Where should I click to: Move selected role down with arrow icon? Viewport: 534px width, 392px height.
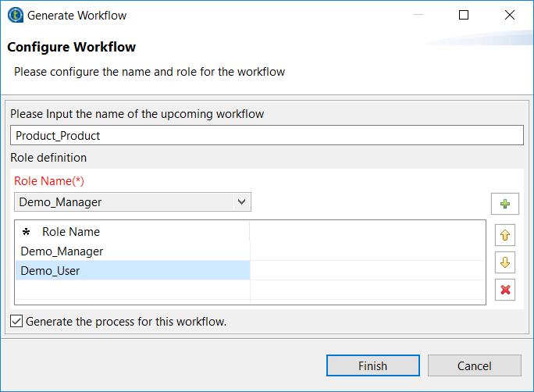click(505, 262)
